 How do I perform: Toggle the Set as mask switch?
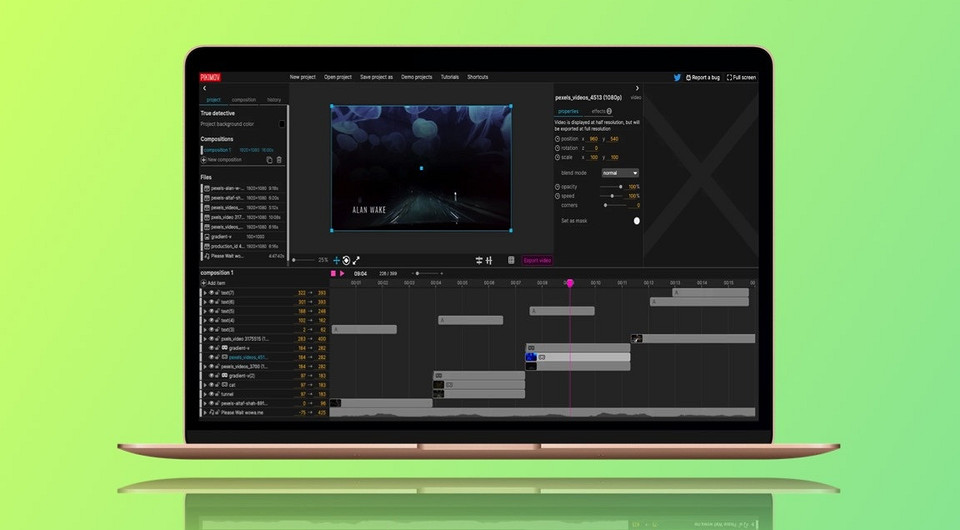636,221
